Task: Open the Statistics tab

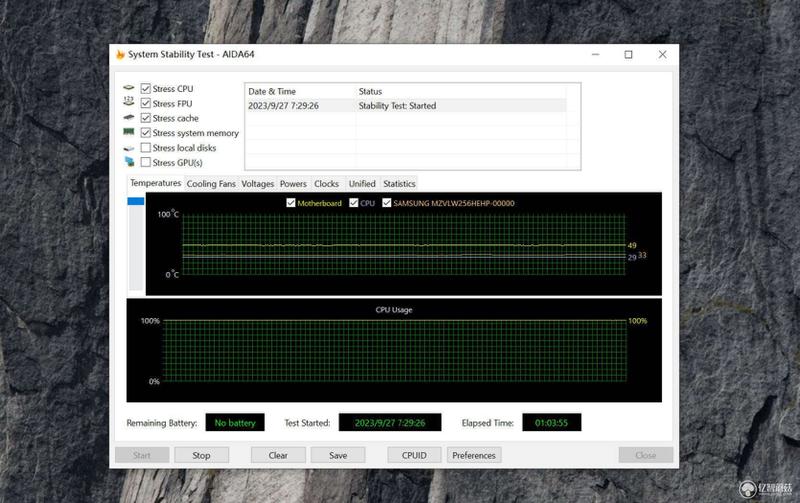Action: click(399, 184)
